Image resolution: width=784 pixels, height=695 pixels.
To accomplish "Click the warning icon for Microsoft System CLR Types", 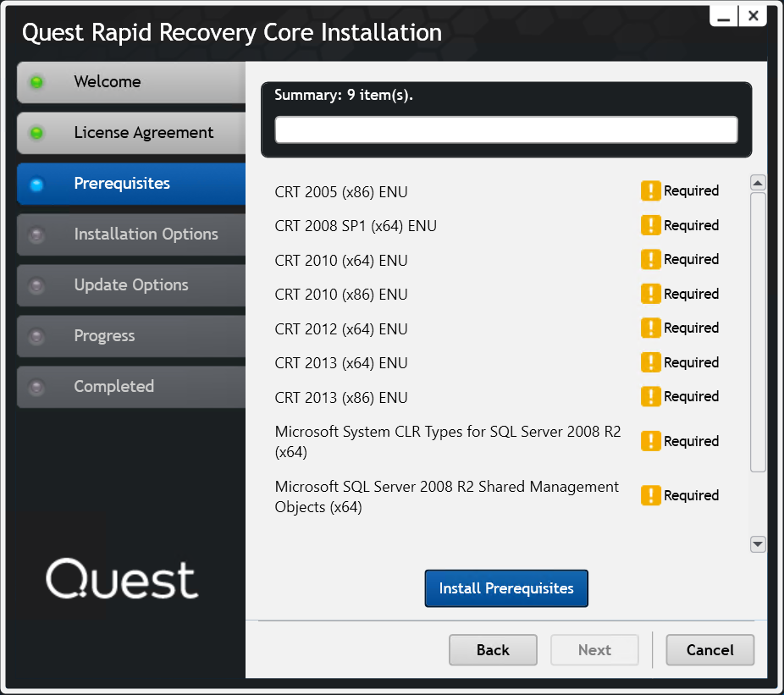I will click(650, 440).
